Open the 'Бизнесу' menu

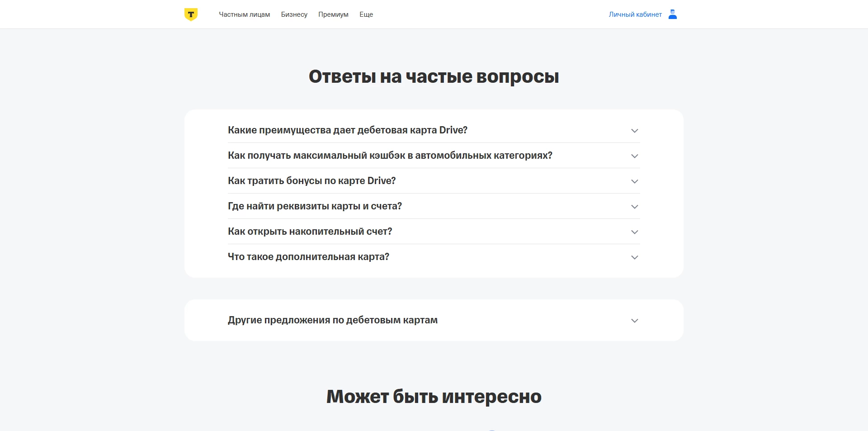[x=294, y=14]
